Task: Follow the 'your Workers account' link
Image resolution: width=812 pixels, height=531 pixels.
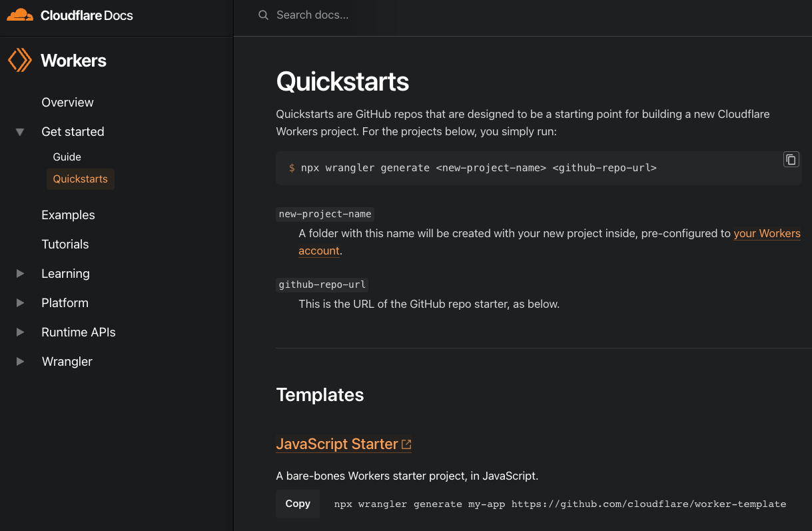Action: tap(767, 234)
